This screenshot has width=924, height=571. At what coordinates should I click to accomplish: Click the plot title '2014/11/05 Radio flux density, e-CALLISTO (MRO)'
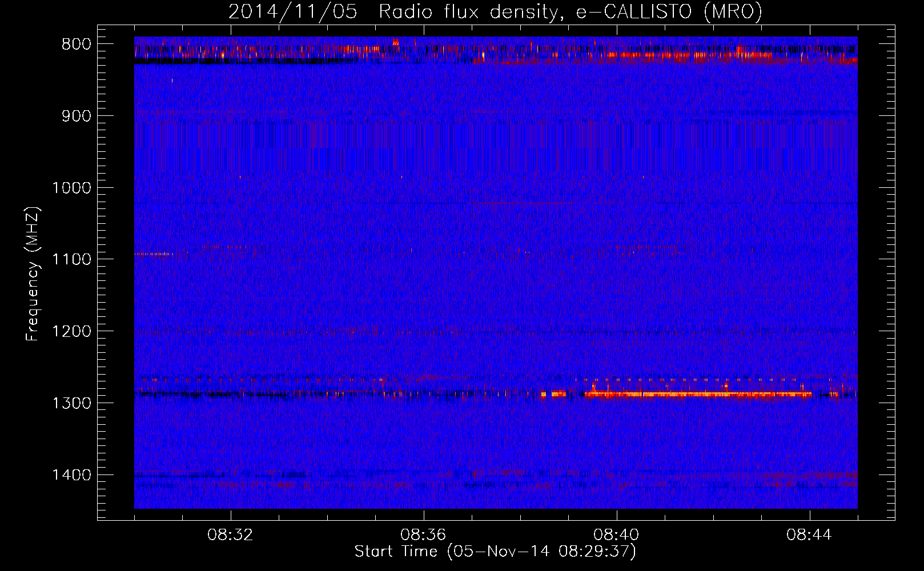point(495,12)
